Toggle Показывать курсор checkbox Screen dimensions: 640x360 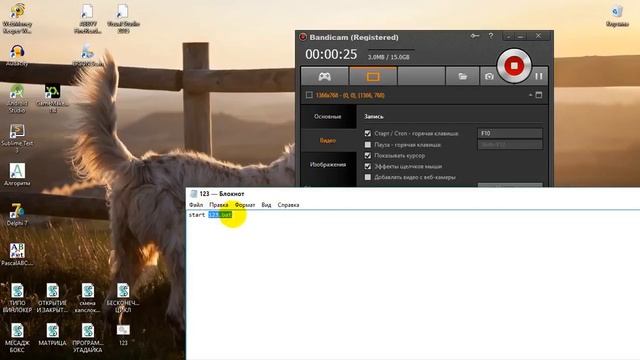pyautogui.click(x=368, y=156)
